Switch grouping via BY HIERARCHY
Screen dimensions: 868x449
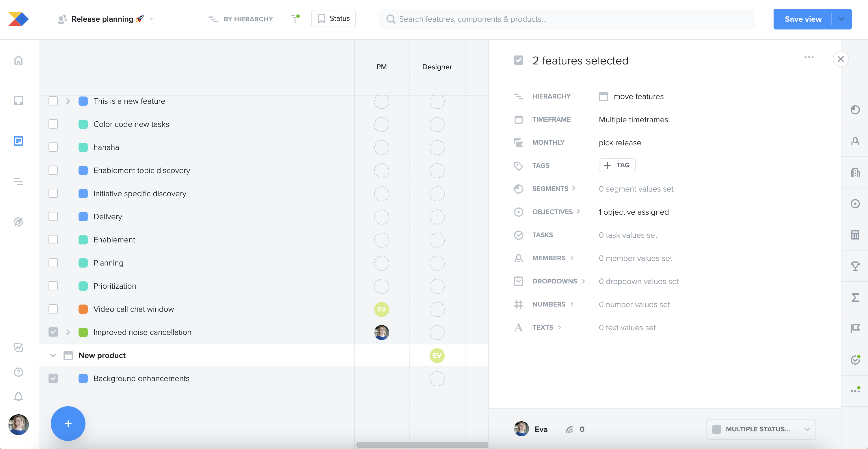(x=241, y=19)
